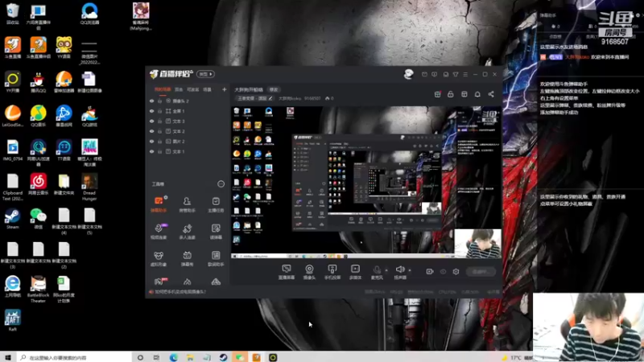This screenshot has width=644, height=362.
Task: Select the second scene tab
Action: coord(179,89)
